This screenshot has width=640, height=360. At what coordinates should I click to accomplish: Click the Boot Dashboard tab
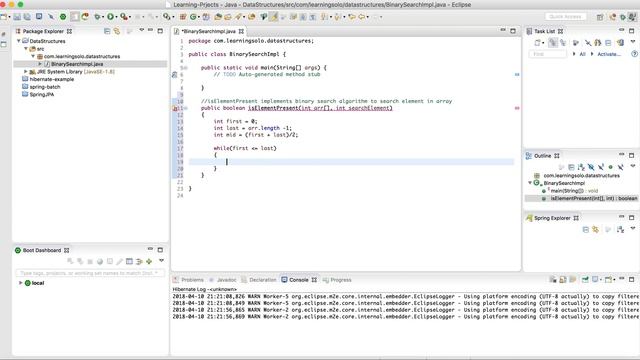tap(42, 250)
